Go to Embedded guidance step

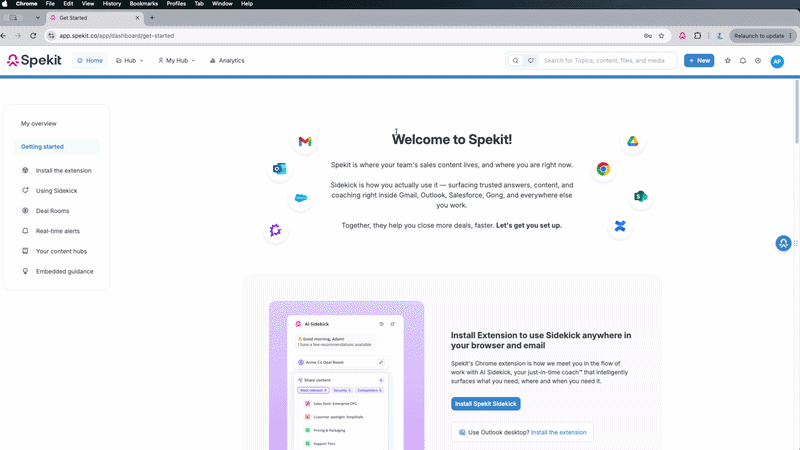(57, 271)
